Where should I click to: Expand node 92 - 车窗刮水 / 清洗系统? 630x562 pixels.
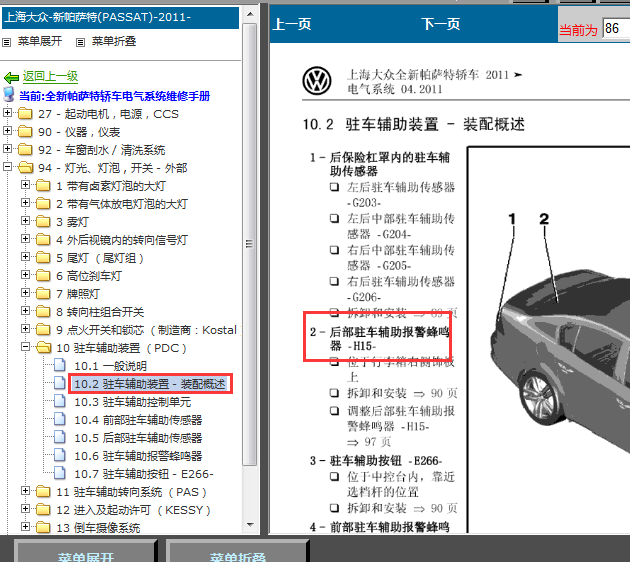(x=7, y=149)
